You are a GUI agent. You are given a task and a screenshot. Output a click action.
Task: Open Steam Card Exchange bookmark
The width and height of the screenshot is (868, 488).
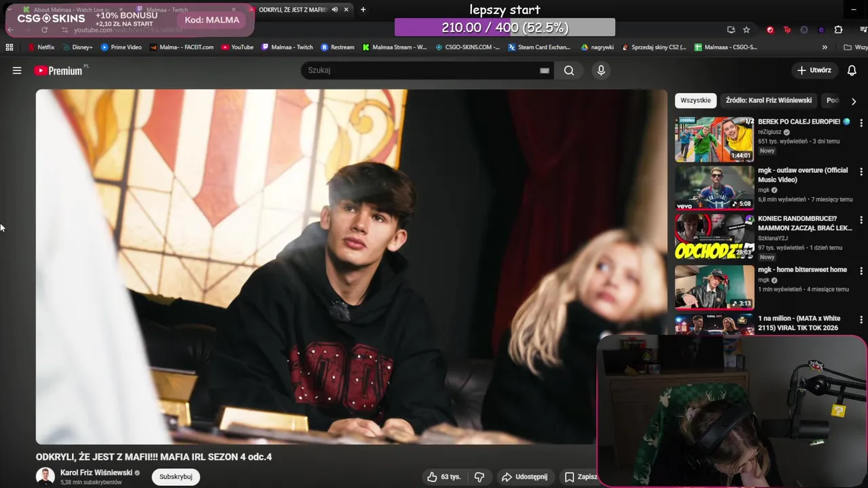click(538, 47)
